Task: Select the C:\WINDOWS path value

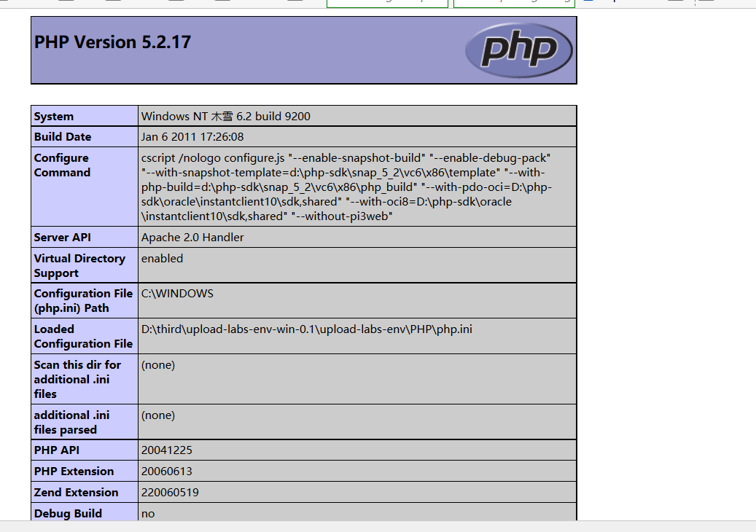Action: 177,294
